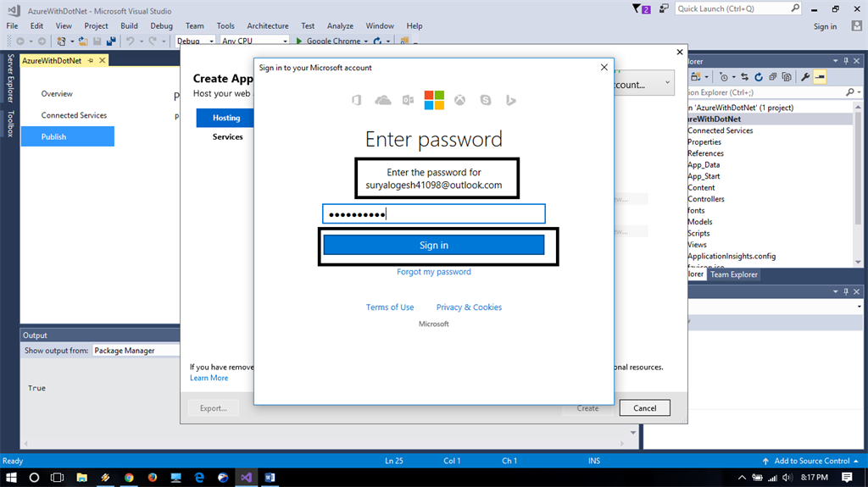Open Toolbox side tab

pos(10,124)
